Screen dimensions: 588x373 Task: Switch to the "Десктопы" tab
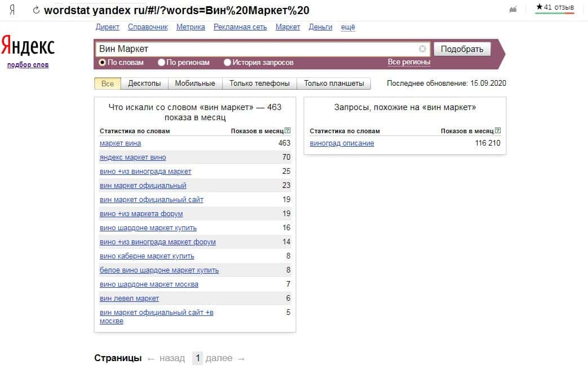pyautogui.click(x=144, y=84)
